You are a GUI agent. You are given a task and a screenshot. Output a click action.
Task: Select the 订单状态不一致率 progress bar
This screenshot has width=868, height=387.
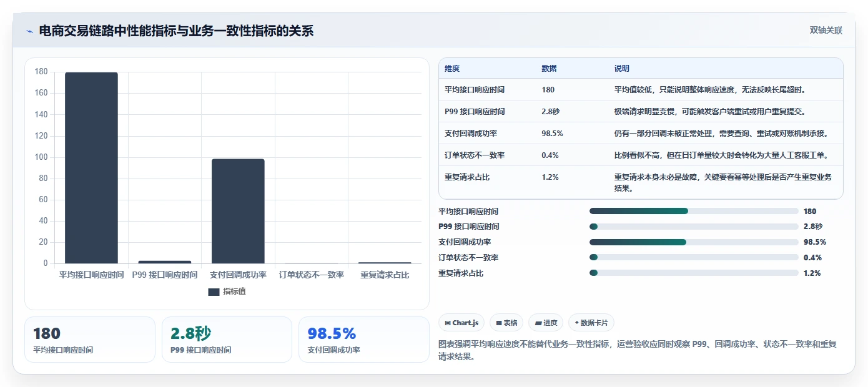click(694, 257)
